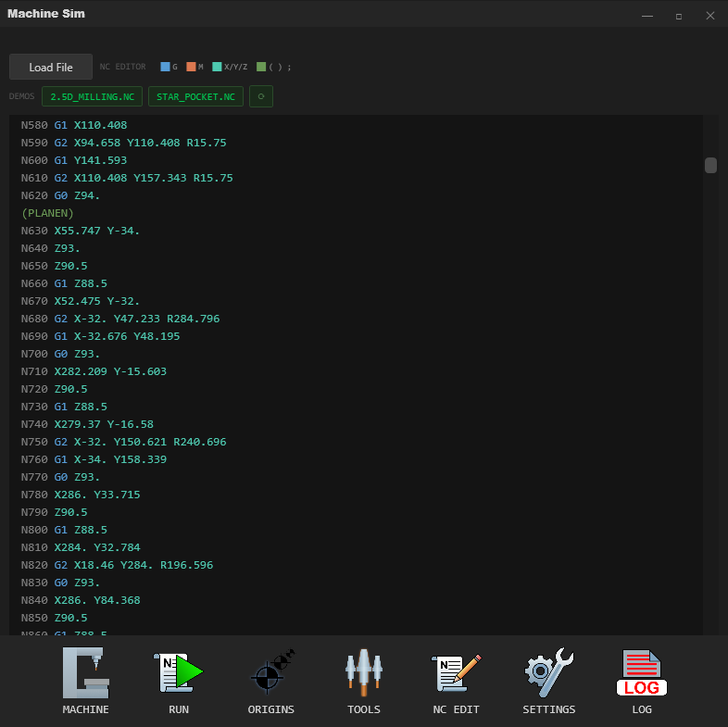
Task: Click the teal X/Y/Z legend swatch
Action: click(x=217, y=67)
